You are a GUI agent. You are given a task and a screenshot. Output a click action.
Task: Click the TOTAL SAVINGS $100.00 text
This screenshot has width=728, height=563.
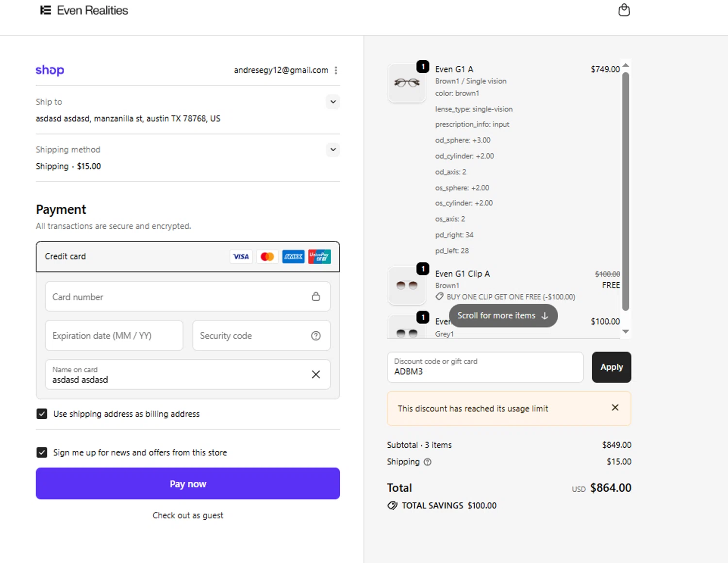(449, 506)
